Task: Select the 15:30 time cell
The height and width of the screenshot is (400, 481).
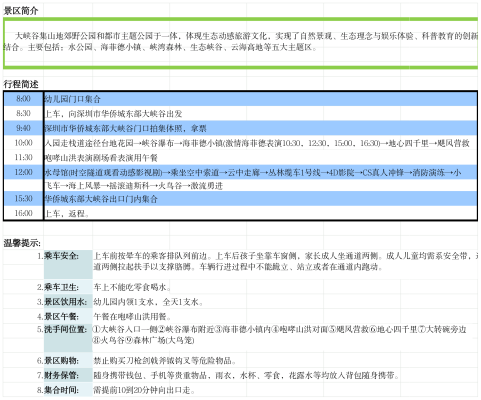Action: pyautogui.click(x=23, y=199)
